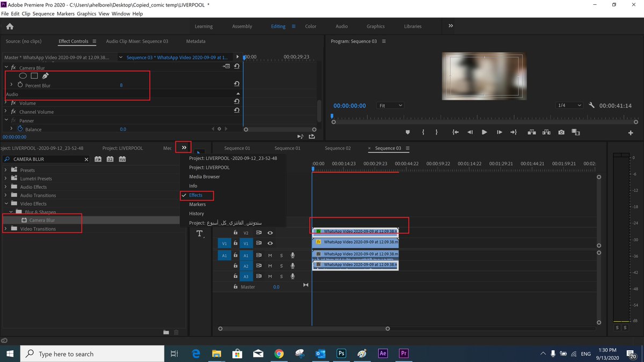Mute track A1
The width and height of the screenshot is (644, 362).
(x=270, y=255)
